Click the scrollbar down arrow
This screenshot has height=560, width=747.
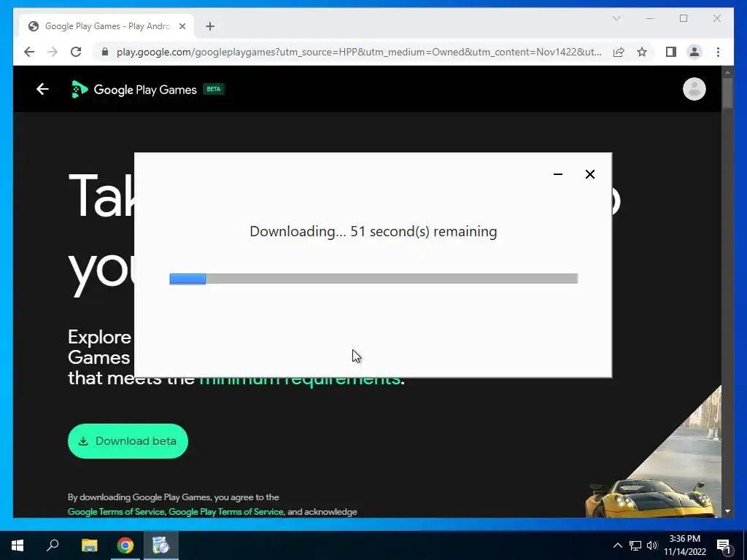pyautogui.click(x=727, y=511)
